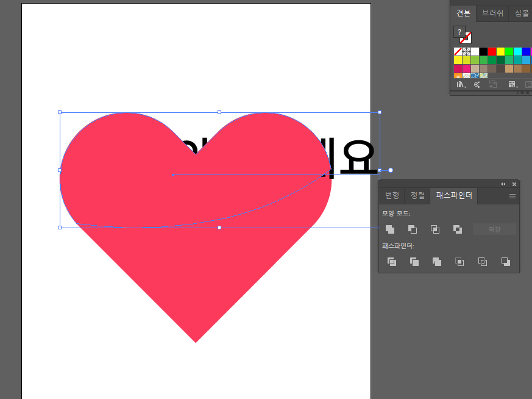The image size is (532, 399).
Task: Select the Minus Front shape mode
Action: click(x=413, y=229)
